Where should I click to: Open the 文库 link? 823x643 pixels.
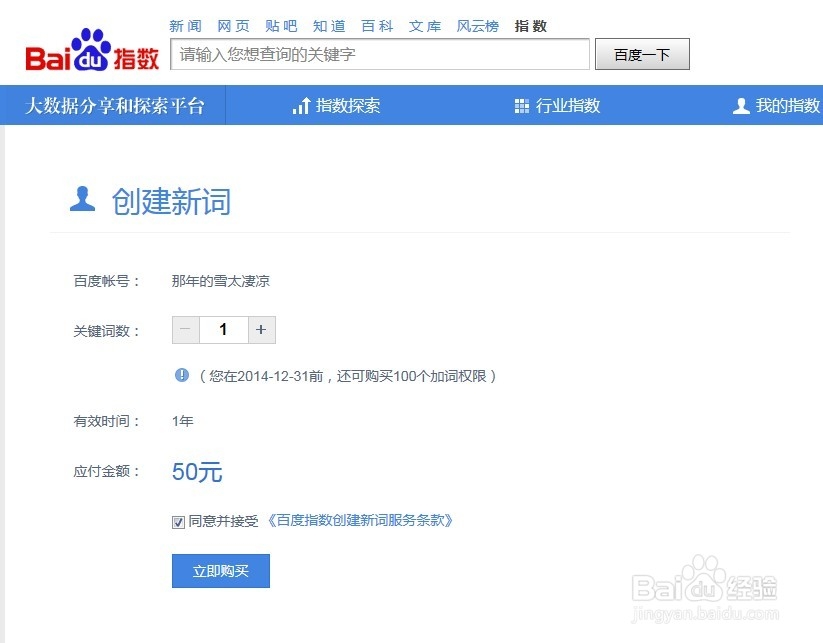(425, 26)
